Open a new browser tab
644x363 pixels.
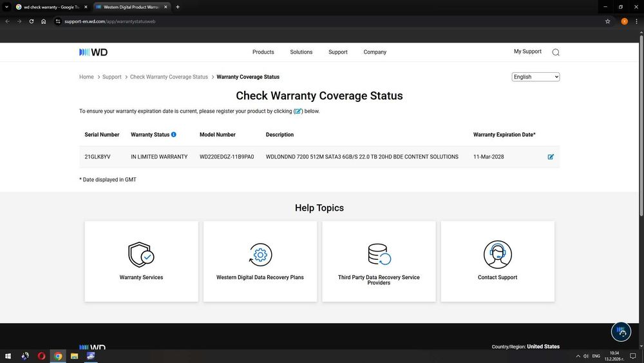[x=178, y=7]
